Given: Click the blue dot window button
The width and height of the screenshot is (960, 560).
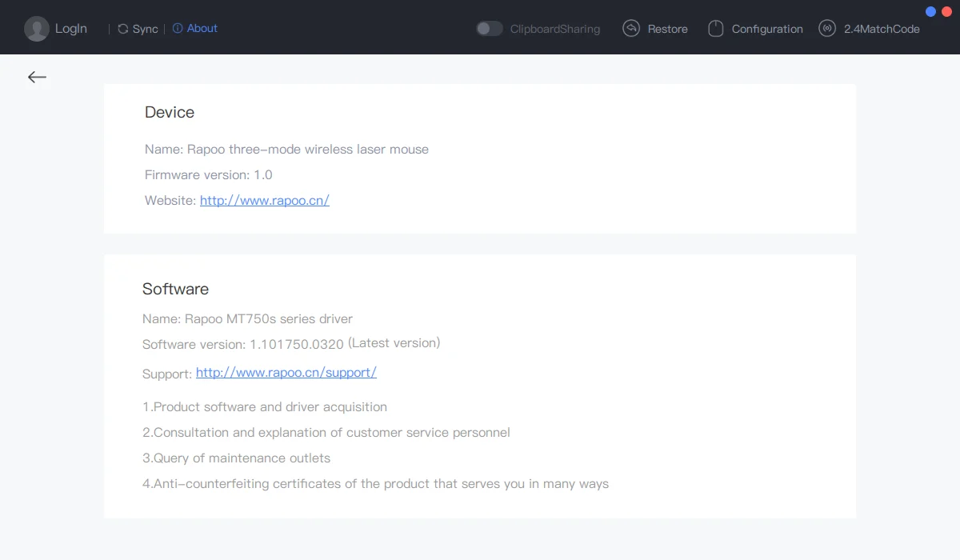Looking at the screenshot, I should 930,12.
